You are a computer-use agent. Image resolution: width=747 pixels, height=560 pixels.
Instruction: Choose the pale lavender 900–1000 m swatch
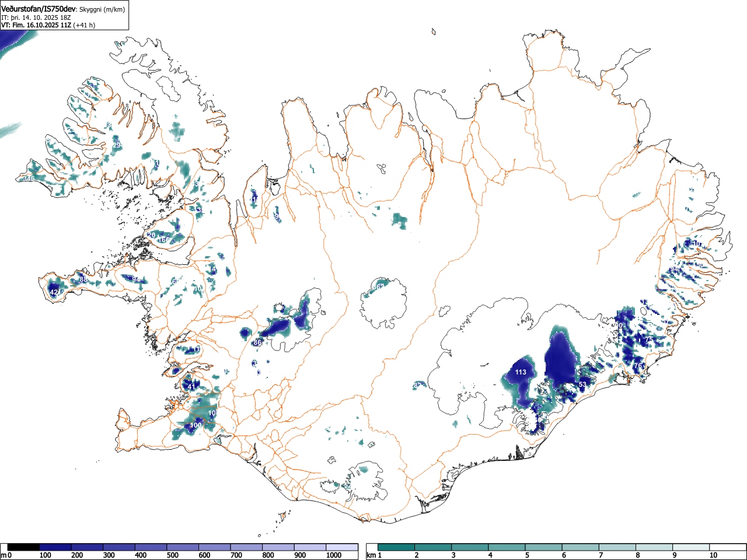click(x=310, y=547)
